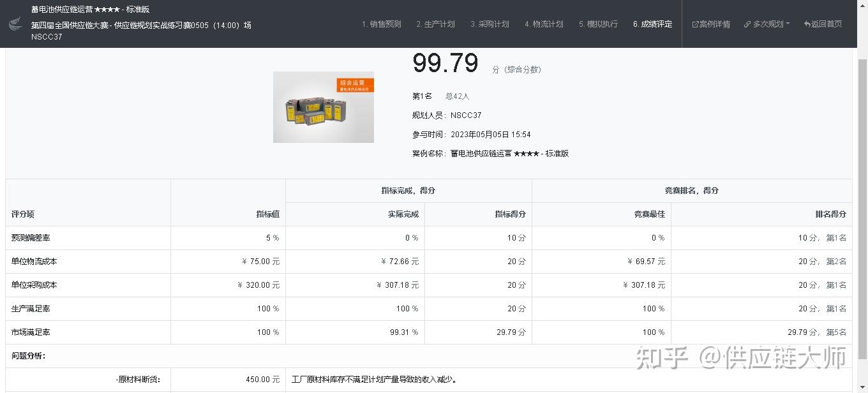Open step 2 生产计划 tab
868x393 pixels.
tap(435, 24)
